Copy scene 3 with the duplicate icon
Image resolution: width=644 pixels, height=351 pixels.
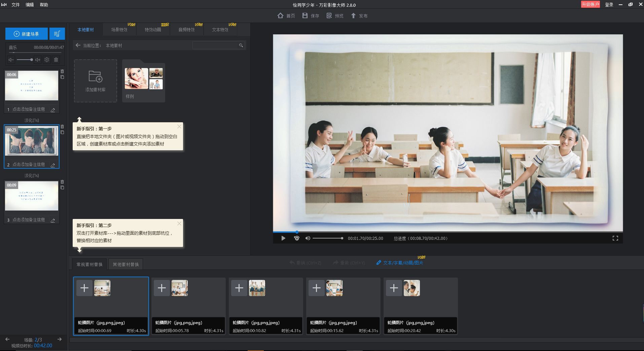pyautogui.click(x=62, y=188)
